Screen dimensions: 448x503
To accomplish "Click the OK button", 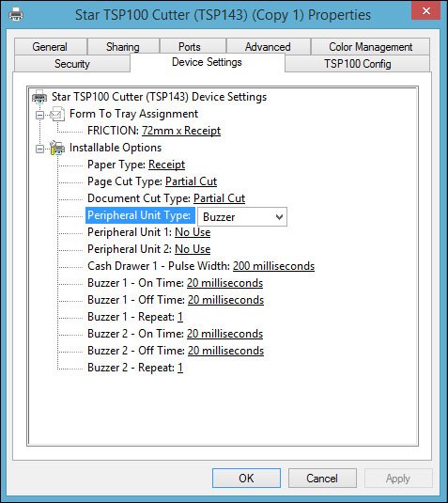I will coord(246,478).
